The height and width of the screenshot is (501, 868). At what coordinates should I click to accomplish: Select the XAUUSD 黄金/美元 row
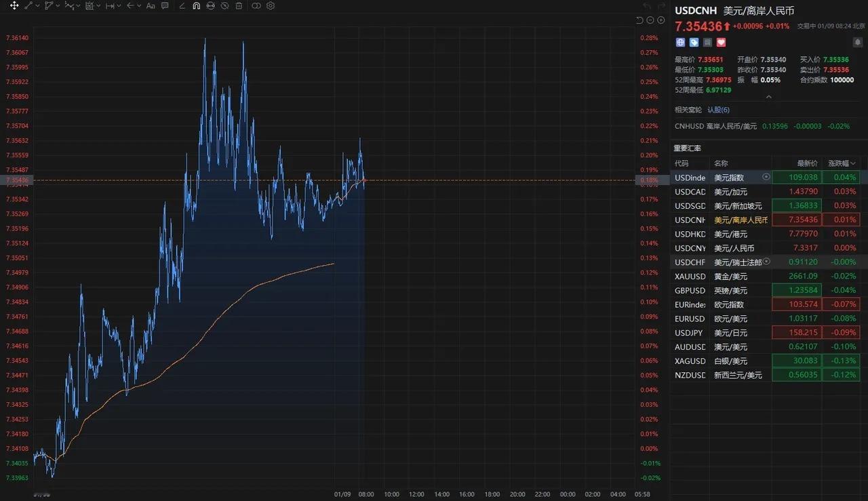coord(765,276)
